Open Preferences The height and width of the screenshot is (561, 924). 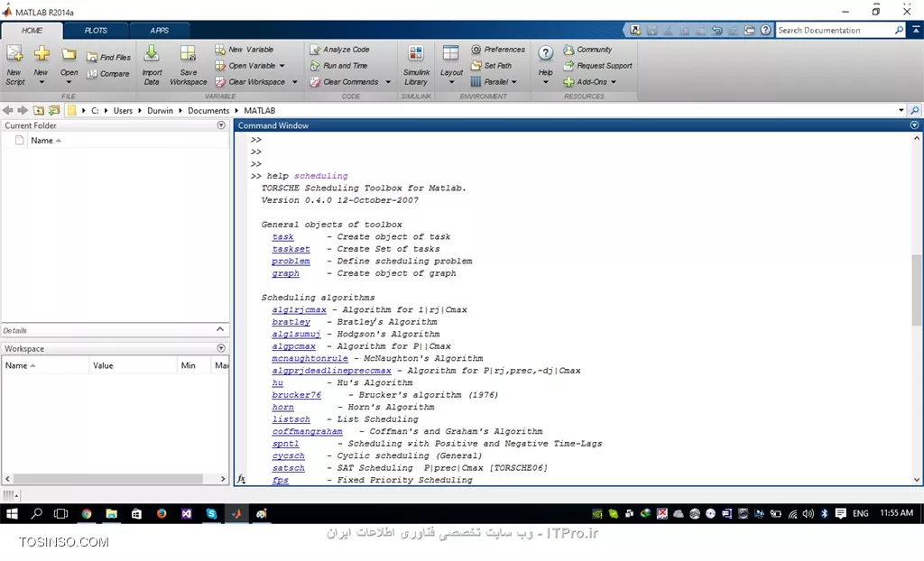click(498, 50)
